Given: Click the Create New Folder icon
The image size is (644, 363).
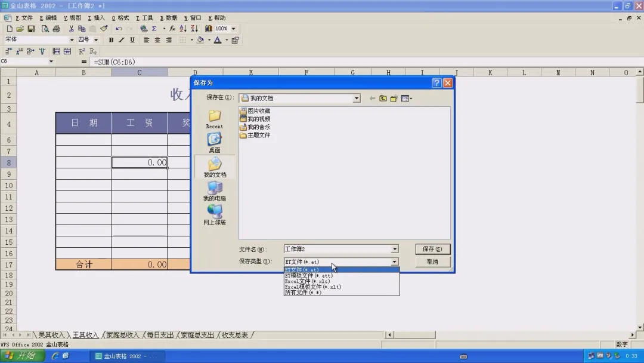Looking at the screenshot, I should (x=394, y=99).
